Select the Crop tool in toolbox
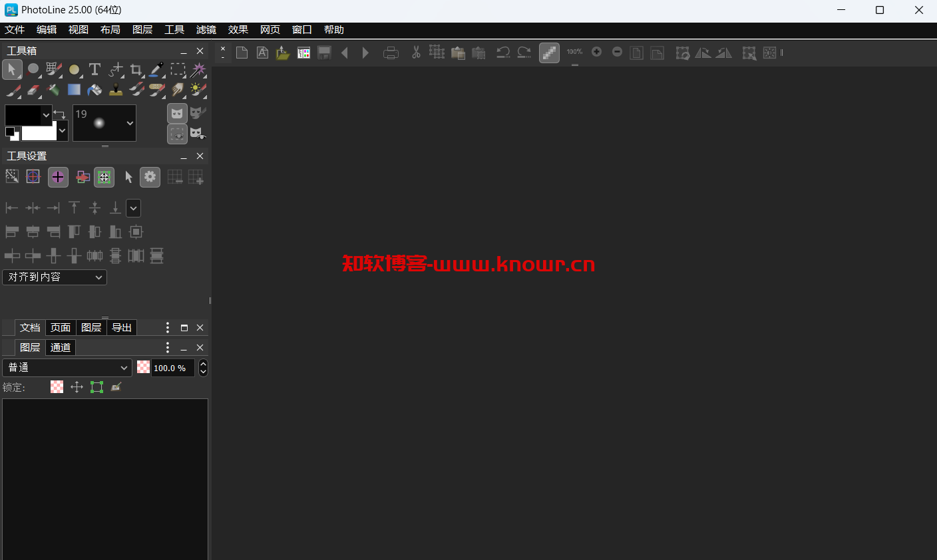The image size is (937, 560). coord(136,69)
